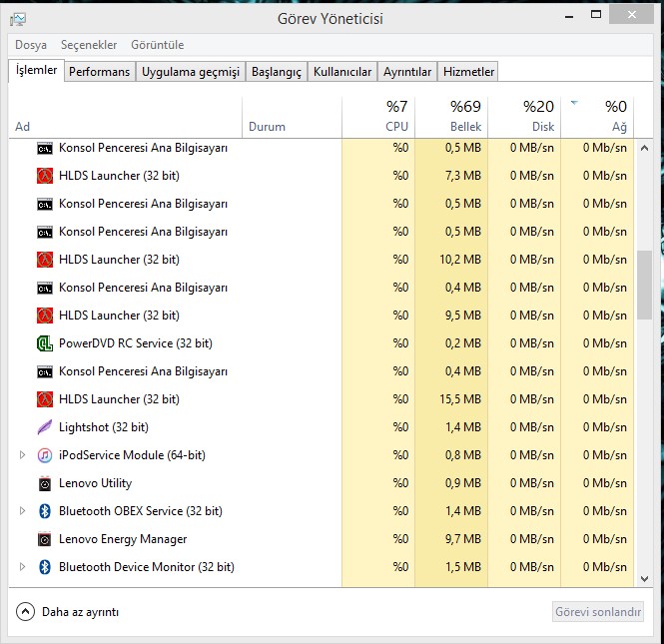The image size is (664, 644).
Task: Click the Task Manager title bar icon
Action: (x=18, y=19)
